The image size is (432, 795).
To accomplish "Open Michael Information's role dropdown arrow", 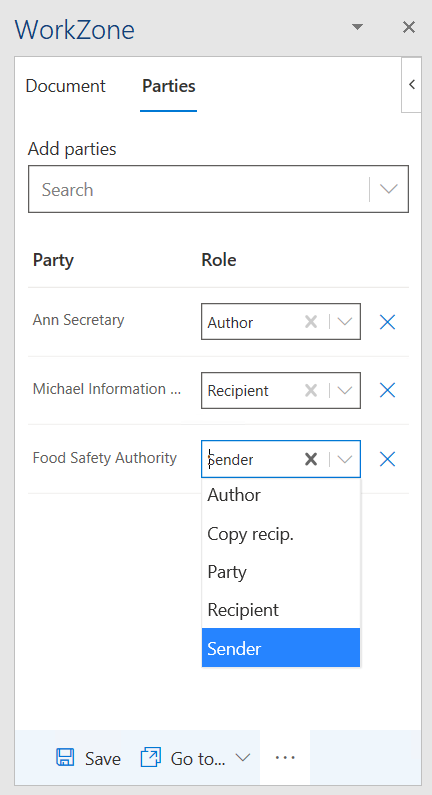I will click(x=345, y=390).
